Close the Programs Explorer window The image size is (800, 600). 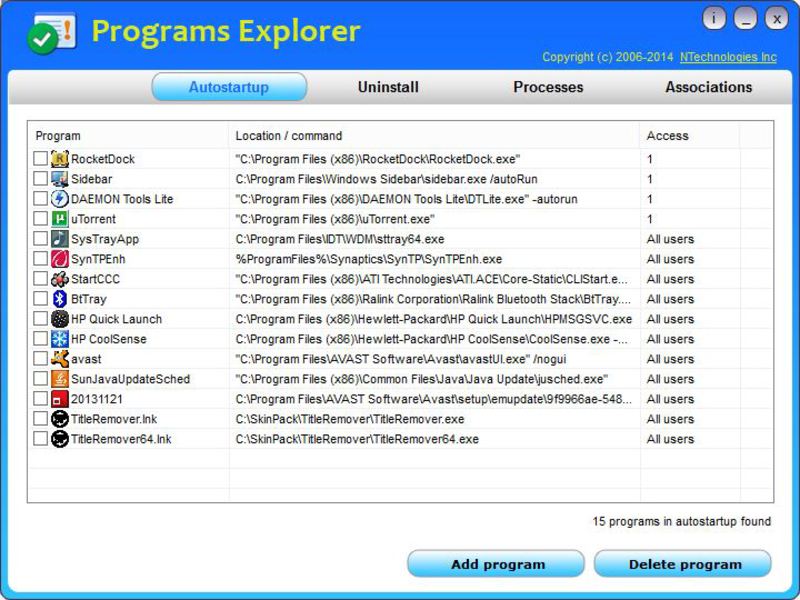click(776, 18)
